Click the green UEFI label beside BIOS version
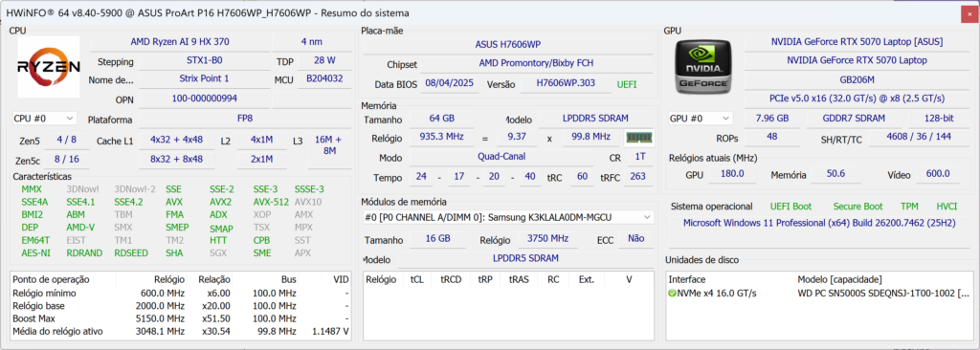980x350 pixels. click(627, 84)
